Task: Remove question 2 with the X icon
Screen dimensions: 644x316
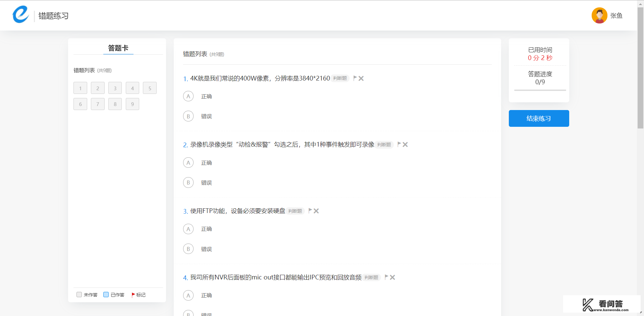Action: click(x=405, y=145)
